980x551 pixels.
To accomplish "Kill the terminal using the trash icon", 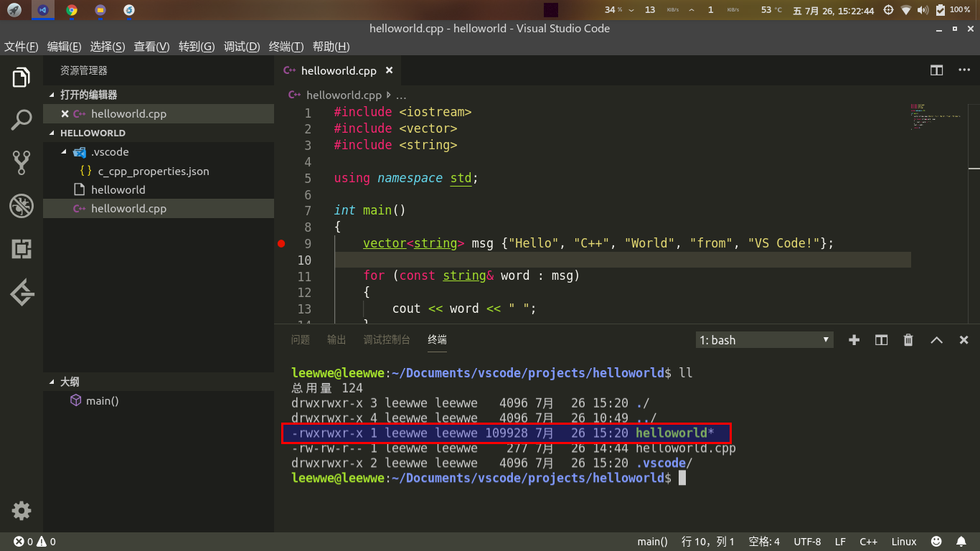I will click(908, 339).
